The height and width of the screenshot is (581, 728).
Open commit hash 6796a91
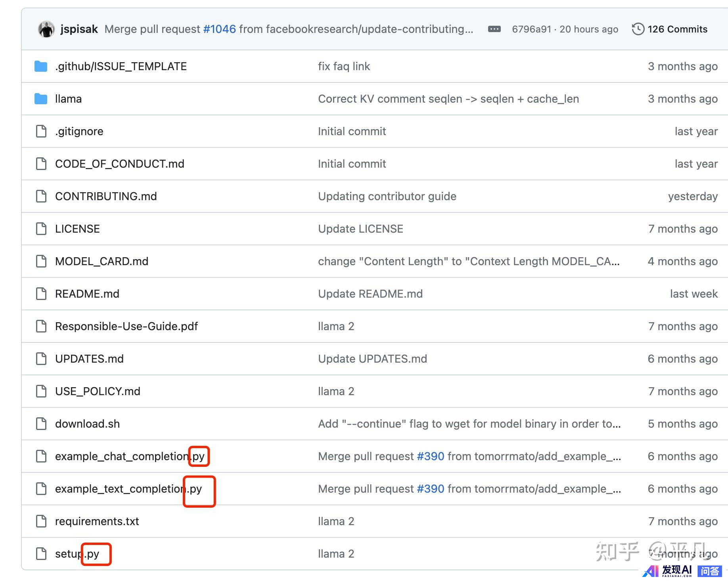(531, 29)
